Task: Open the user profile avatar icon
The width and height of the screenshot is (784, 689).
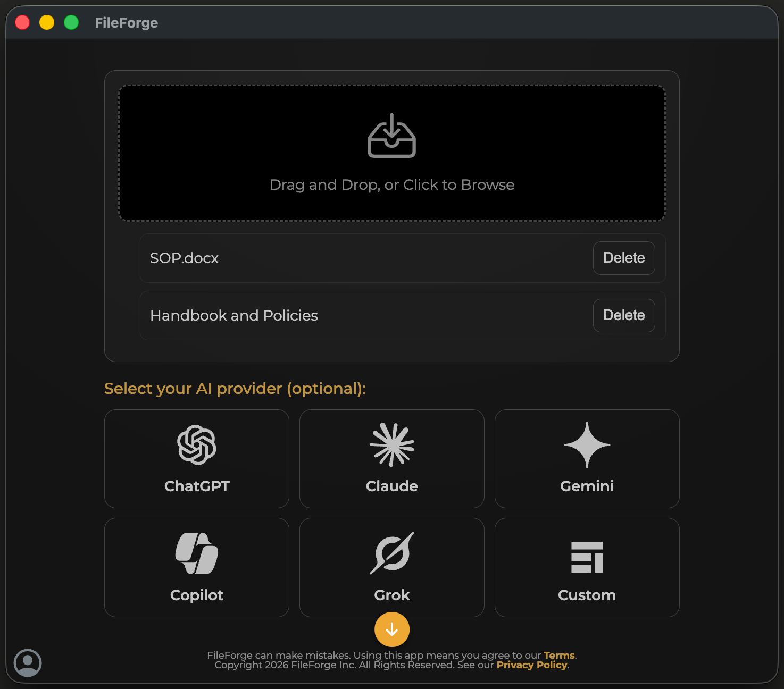Action: point(28,663)
